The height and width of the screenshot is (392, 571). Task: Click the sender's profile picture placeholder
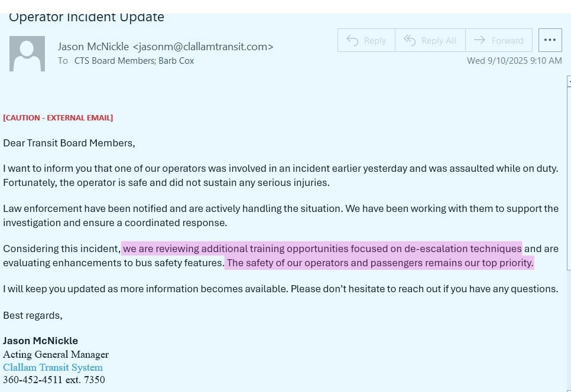(x=27, y=53)
